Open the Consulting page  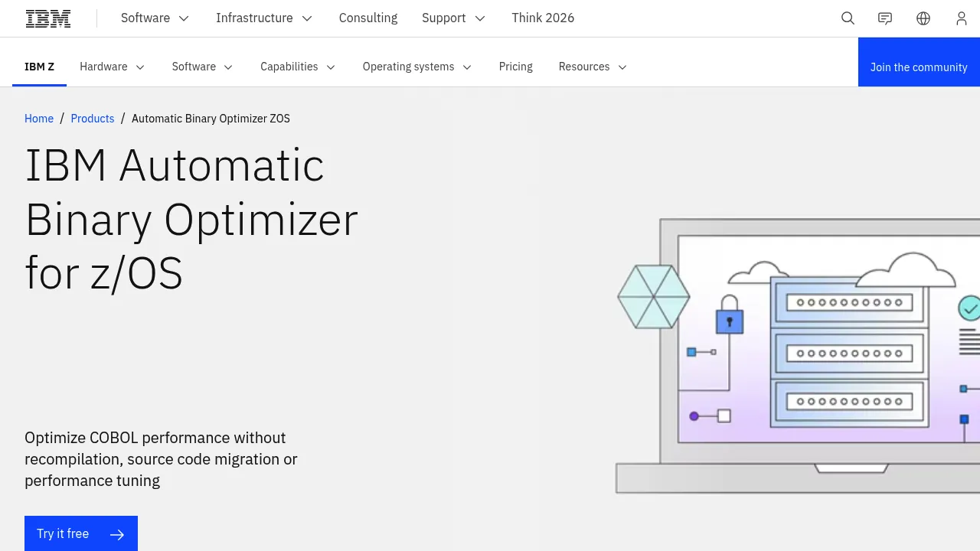pos(368,18)
